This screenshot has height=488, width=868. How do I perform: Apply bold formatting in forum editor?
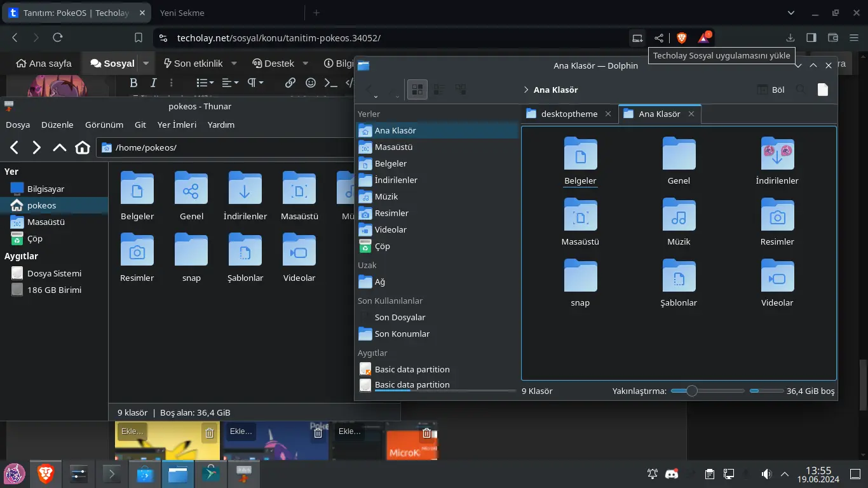click(133, 83)
